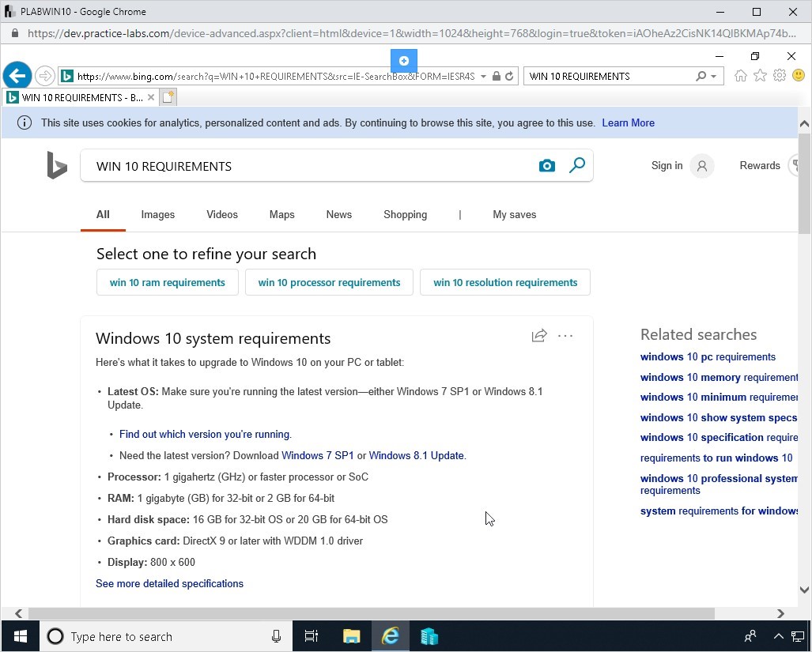Screen dimensions: 812x652
Task: Open related search system requirements for windows
Action: 719,511
